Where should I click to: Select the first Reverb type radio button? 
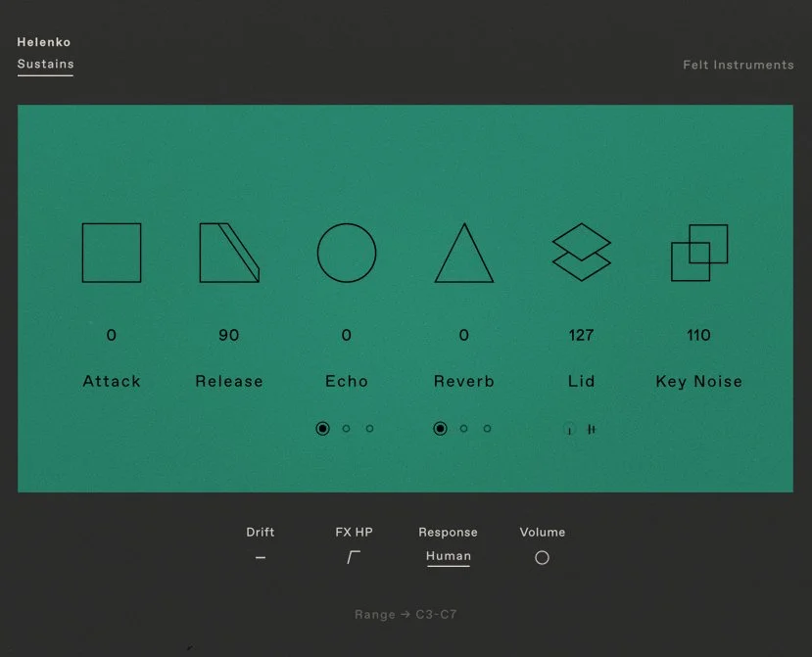tap(440, 429)
